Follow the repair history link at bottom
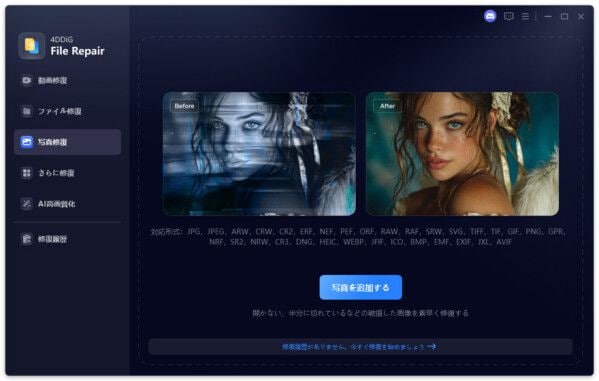Image resolution: width=599 pixels, height=381 pixels. [x=353, y=347]
